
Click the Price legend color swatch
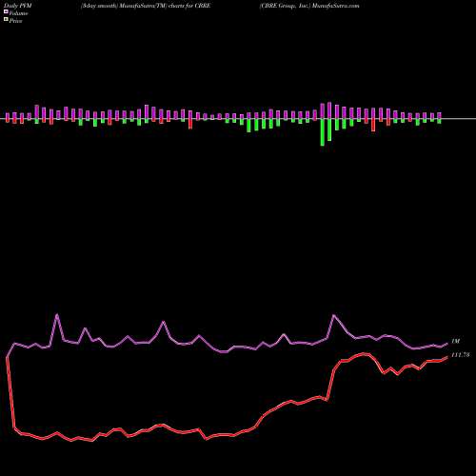click(x=6, y=20)
